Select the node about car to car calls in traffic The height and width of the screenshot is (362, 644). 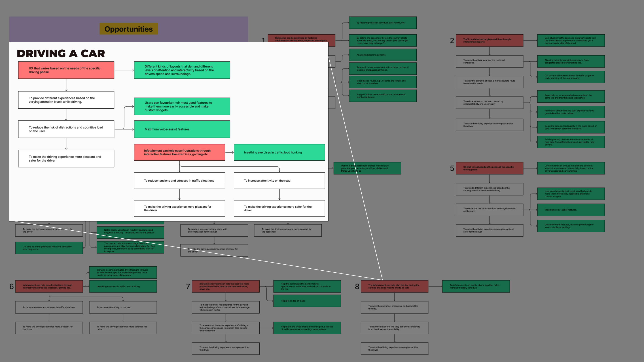click(571, 76)
